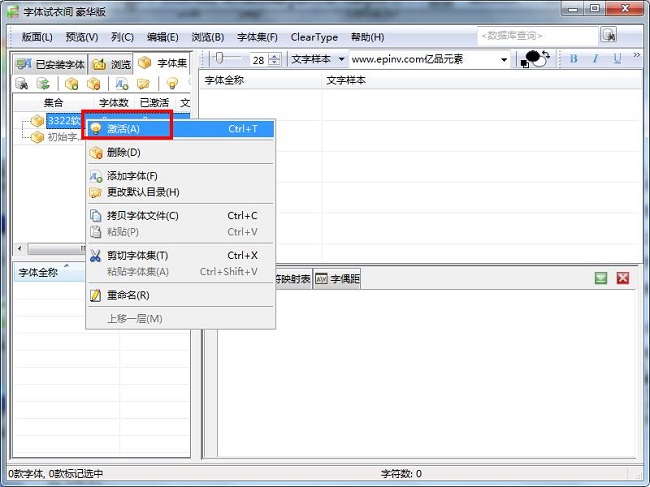The image size is (650, 487).
Task: Expand the sample text www.epinv.com dropdown
Action: pos(504,60)
